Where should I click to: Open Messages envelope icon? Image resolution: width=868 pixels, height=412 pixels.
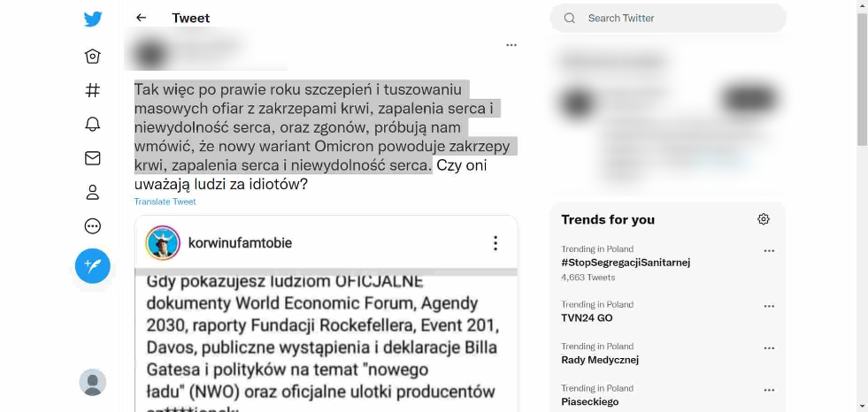92,158
